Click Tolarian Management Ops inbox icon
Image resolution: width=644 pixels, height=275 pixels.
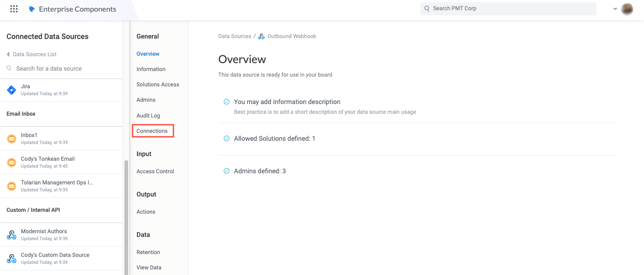pos(11,186)
